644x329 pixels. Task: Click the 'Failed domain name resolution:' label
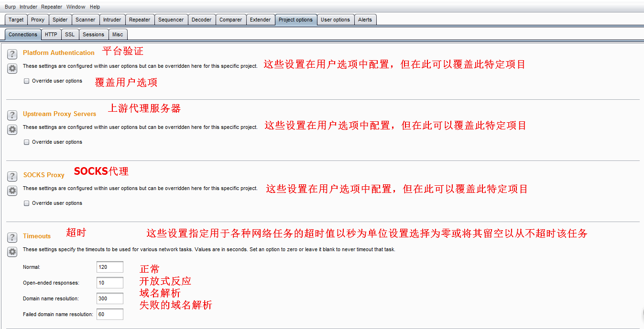tap(58, 315)
